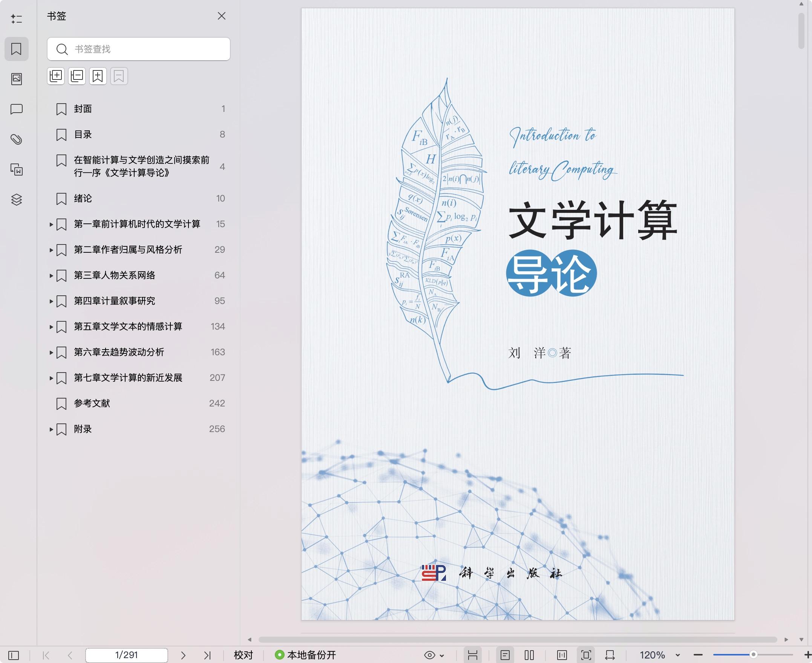Open the outline options icon at sidebar top
The width and height of the screenshot is (812, 663).
[x=17, y=19]
